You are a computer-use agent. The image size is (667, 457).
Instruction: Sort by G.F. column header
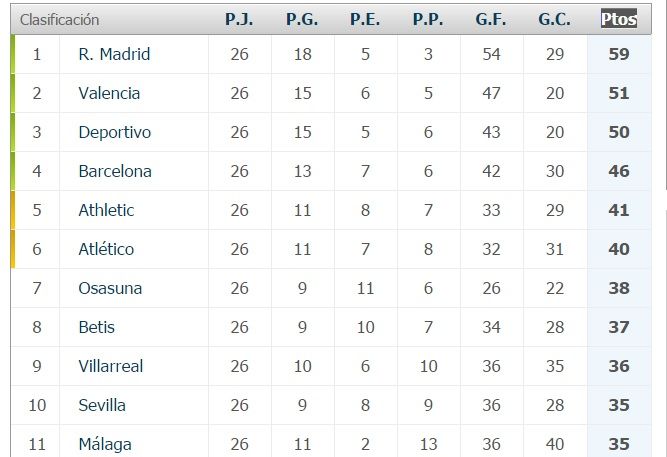[x=491, y=19]
